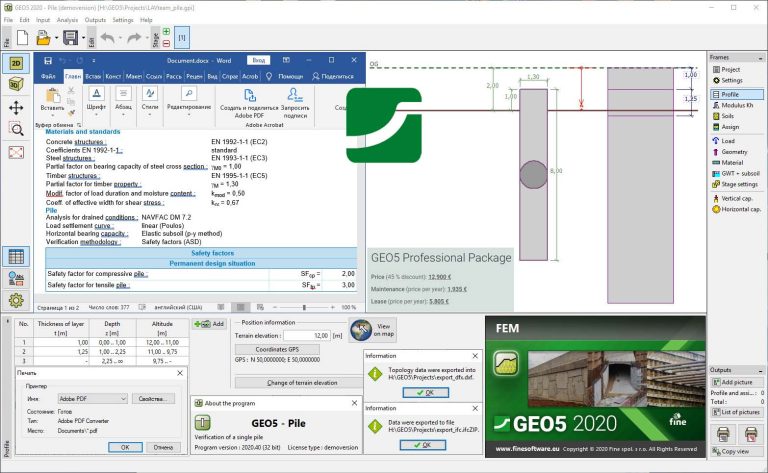Image resolution: width=768 pixels, height=473 pixels.
Task: Select construction stage [1]
Action: tap(182, 38)
